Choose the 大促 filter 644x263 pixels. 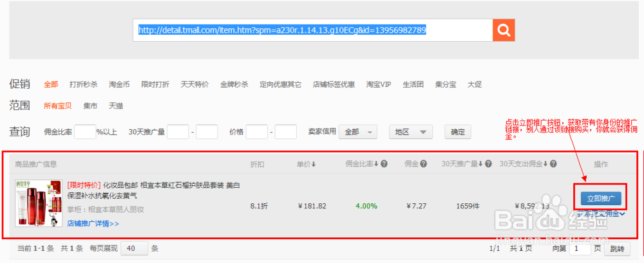click(475, 84)
